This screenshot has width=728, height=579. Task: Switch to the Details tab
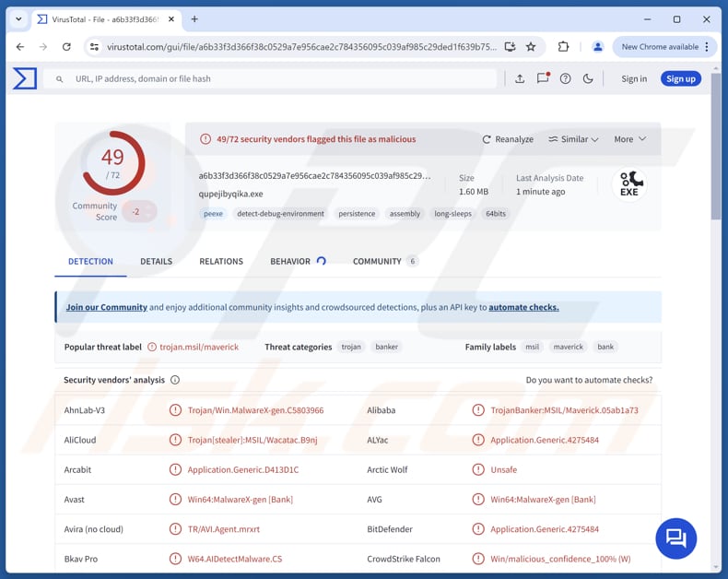pyautogui.click(x=156, y=262)
